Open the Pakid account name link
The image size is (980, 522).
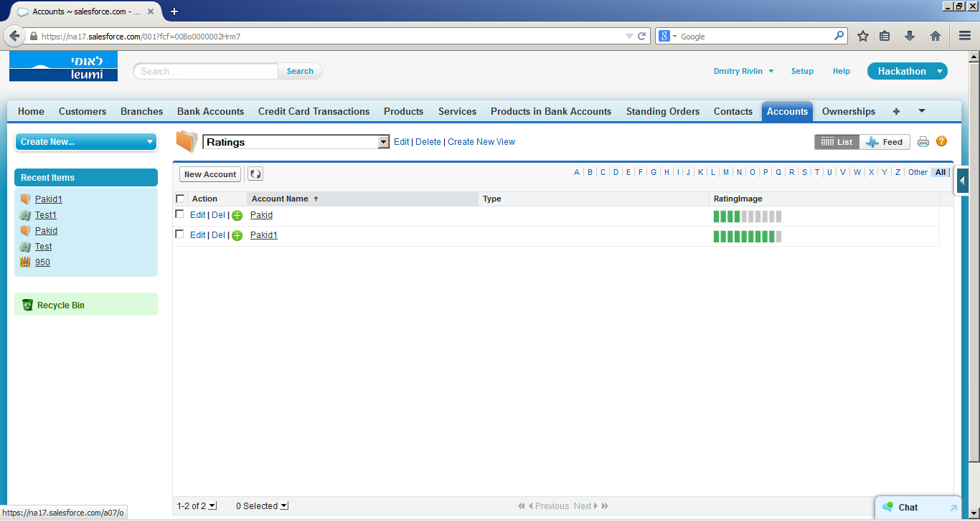261,215
